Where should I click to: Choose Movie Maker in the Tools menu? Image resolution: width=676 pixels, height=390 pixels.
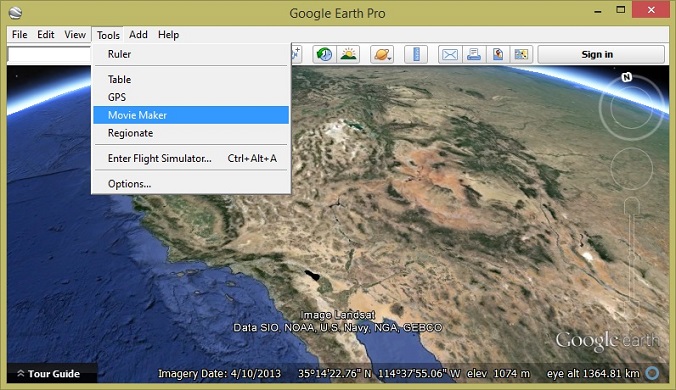click(191, 115)
